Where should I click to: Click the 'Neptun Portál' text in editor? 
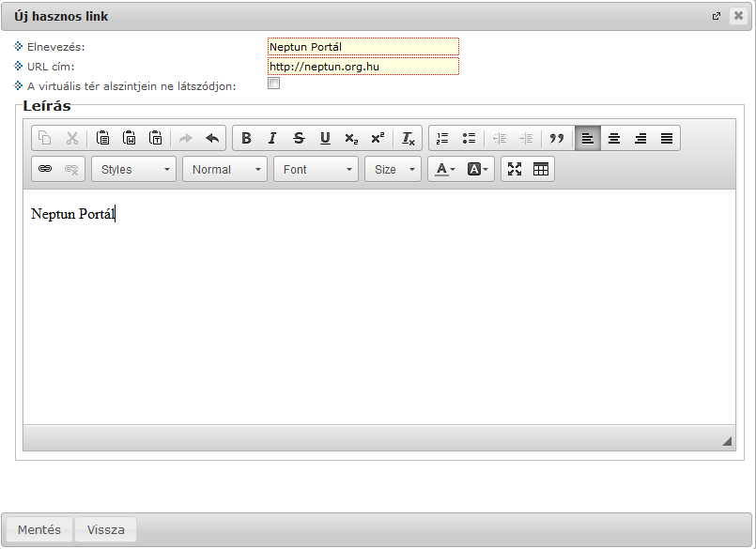[x=73, y=214]
